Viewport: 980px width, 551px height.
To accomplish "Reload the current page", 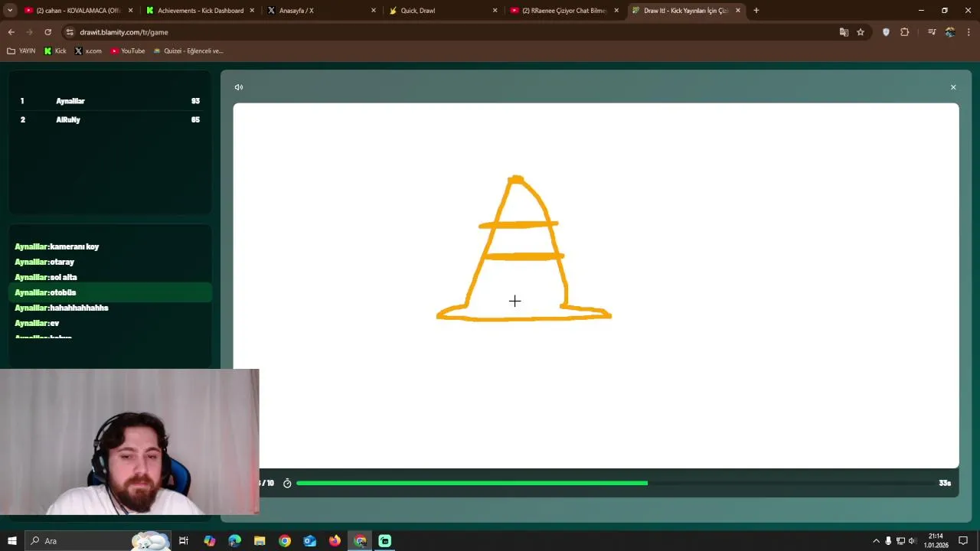I will coord(47,32).
